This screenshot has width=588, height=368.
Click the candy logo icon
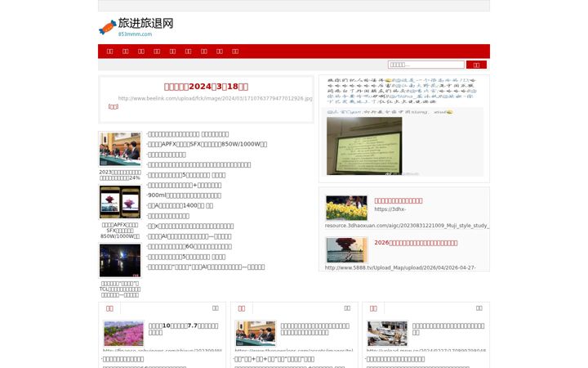107,27
